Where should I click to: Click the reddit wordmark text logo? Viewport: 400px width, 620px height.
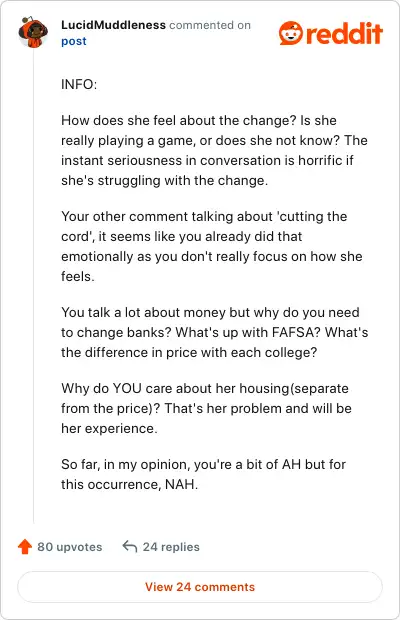point(344,34)
